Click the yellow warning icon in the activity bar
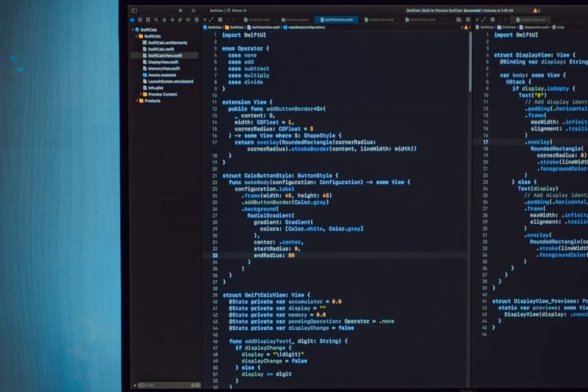Screen dimensions: 588x392 click(535, 10)
